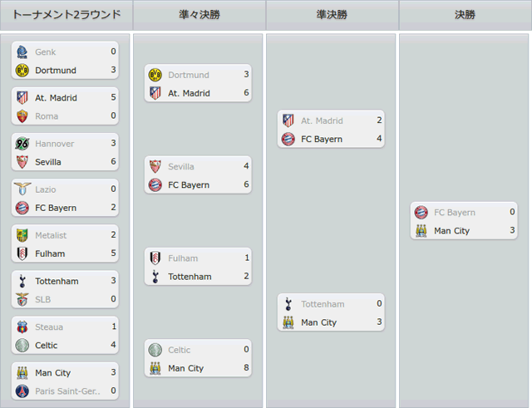Open Fulham vs Tottenham quarter-final match card
This screenshot has width=532, height=408.
tap(198, 267)
